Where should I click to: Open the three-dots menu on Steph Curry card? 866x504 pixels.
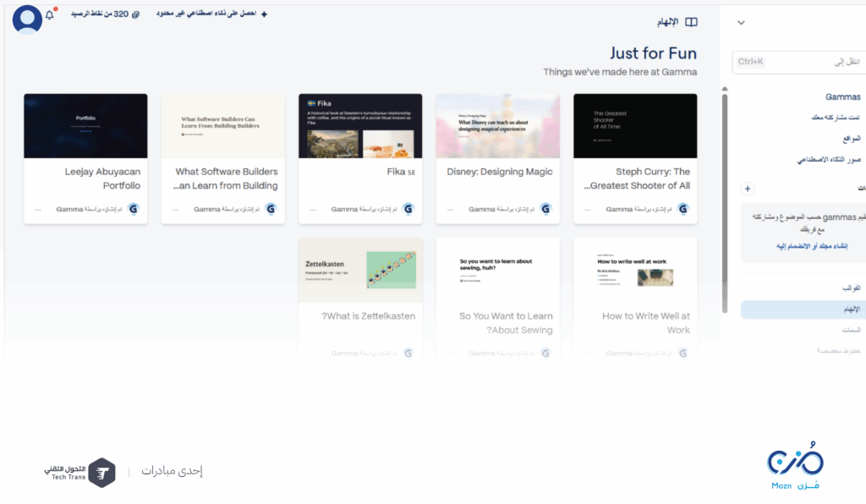[x=588, y=210]
